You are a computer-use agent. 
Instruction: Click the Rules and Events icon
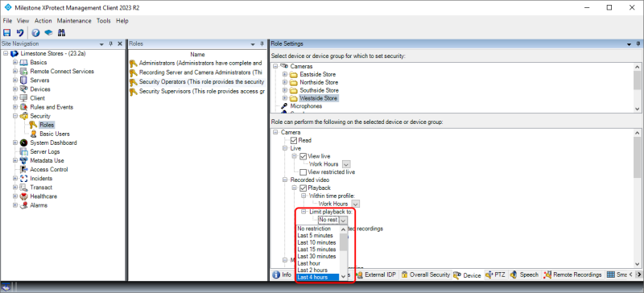coord(24,107)
